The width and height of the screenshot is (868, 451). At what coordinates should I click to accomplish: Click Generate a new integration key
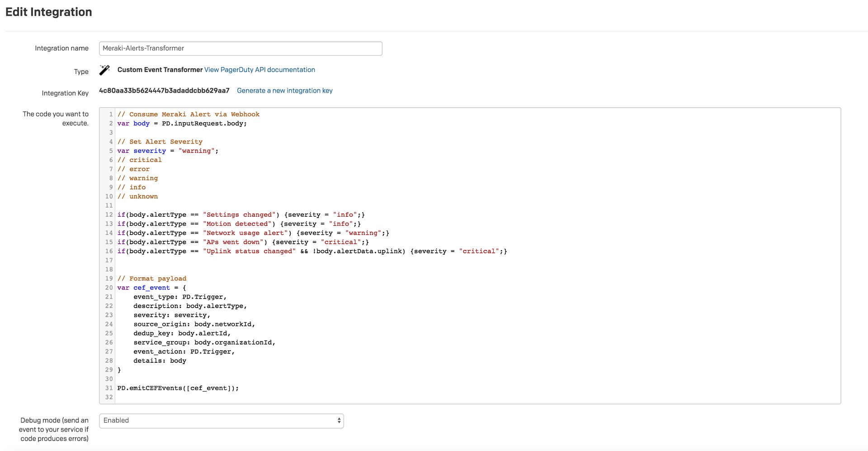(x=284, y=90)
